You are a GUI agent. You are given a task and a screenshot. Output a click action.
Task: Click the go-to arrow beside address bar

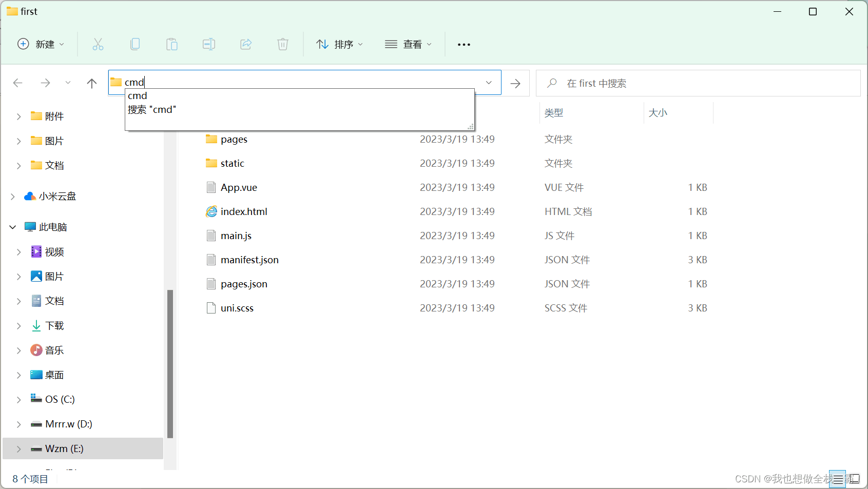point(515,83)
